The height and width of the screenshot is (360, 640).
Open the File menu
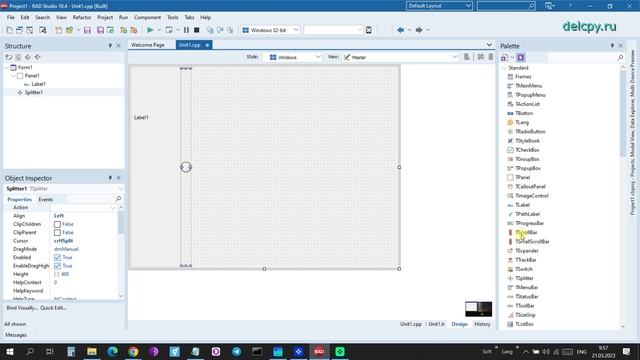point(11,18)
